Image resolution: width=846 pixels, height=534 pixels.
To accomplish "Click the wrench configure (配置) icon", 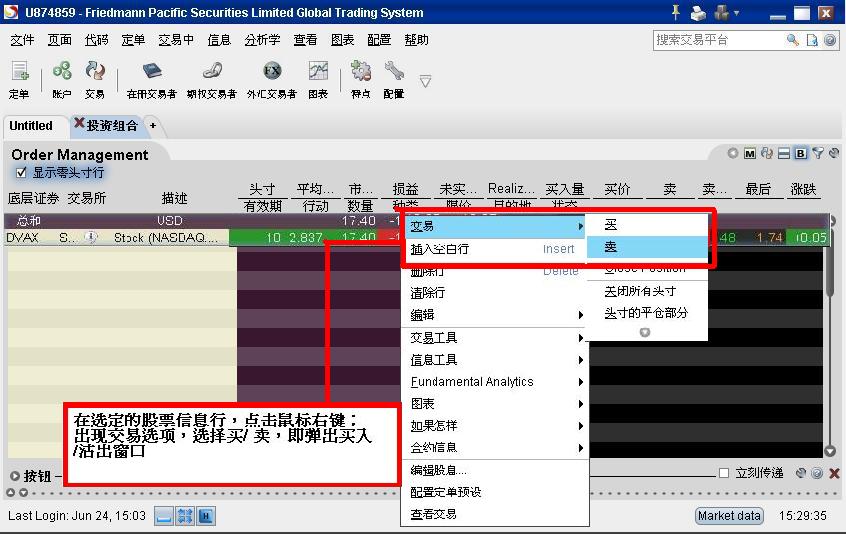I will click(394, 72).
